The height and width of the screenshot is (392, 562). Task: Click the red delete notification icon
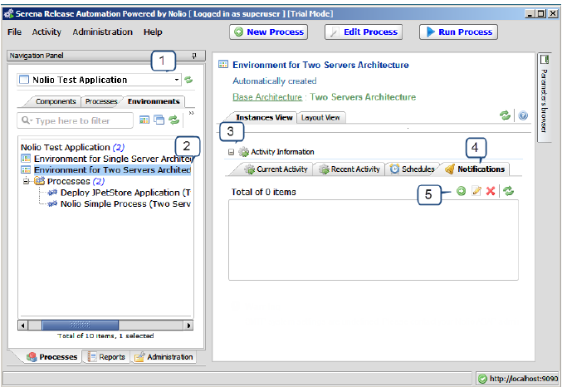(x=491, y=192)
